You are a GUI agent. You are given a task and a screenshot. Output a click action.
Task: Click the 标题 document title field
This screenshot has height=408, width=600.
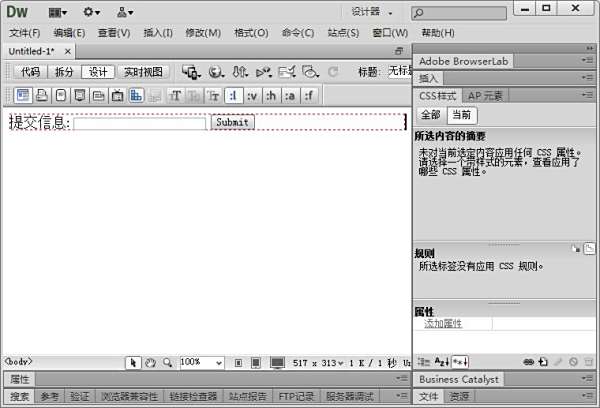(400, 72)
